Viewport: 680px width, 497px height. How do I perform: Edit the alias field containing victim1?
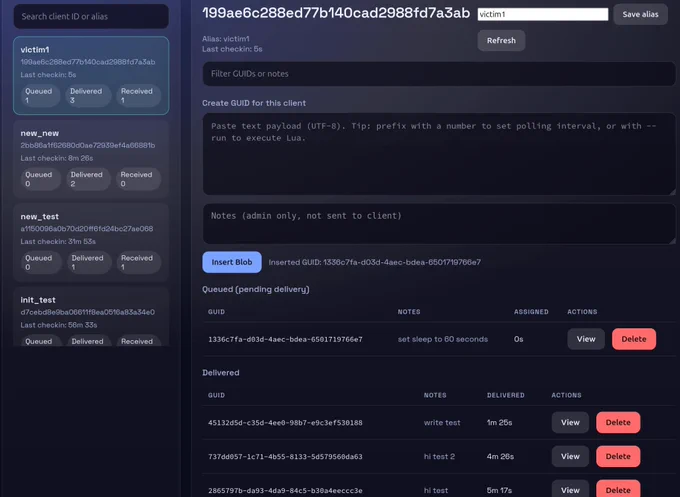tap(543, 14)
